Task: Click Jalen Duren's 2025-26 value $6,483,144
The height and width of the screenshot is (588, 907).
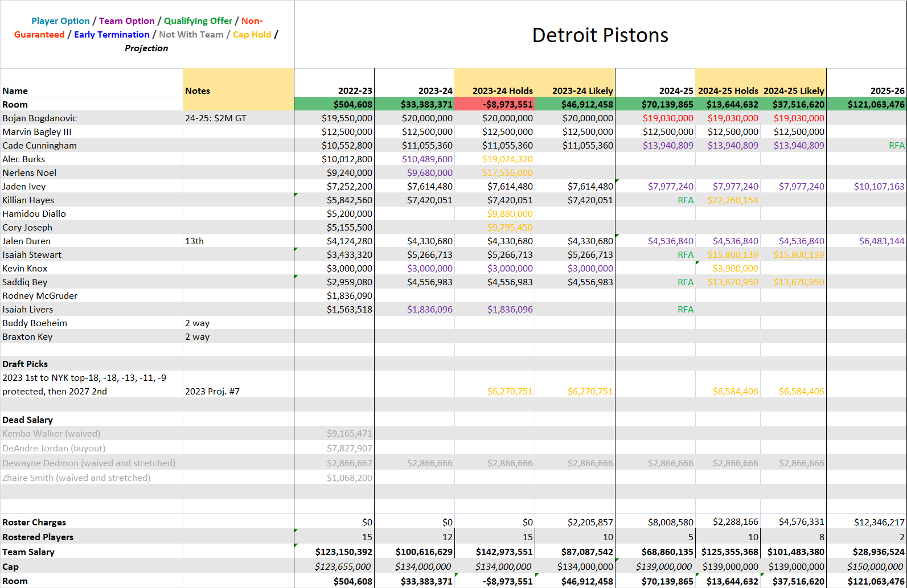Action: tap(881, 241)
